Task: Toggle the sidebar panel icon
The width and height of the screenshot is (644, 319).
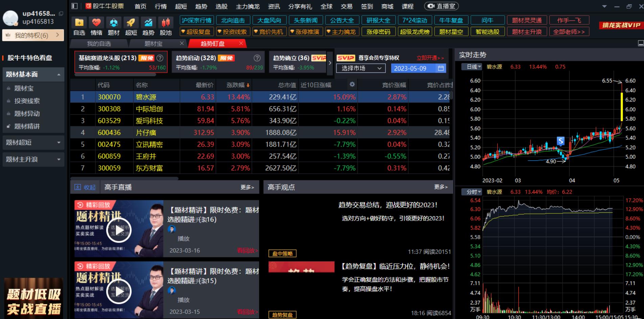Action: (x=75, y=6)
